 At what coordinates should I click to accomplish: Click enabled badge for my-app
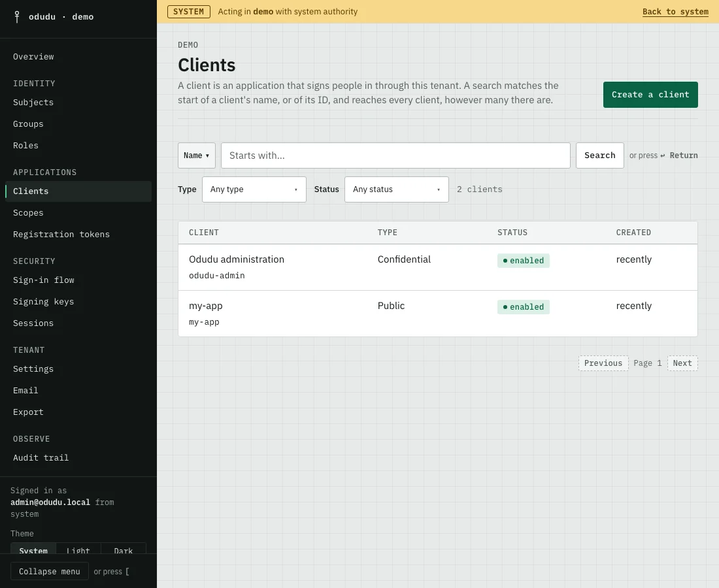[523, 307]
